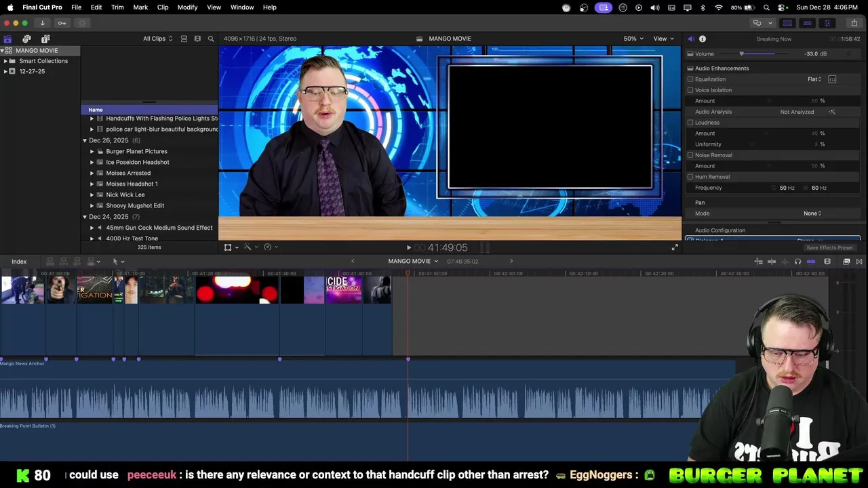Expand the Burger Planet Pictures clip
Screen dimensions: 868x488
coord(92,152)
